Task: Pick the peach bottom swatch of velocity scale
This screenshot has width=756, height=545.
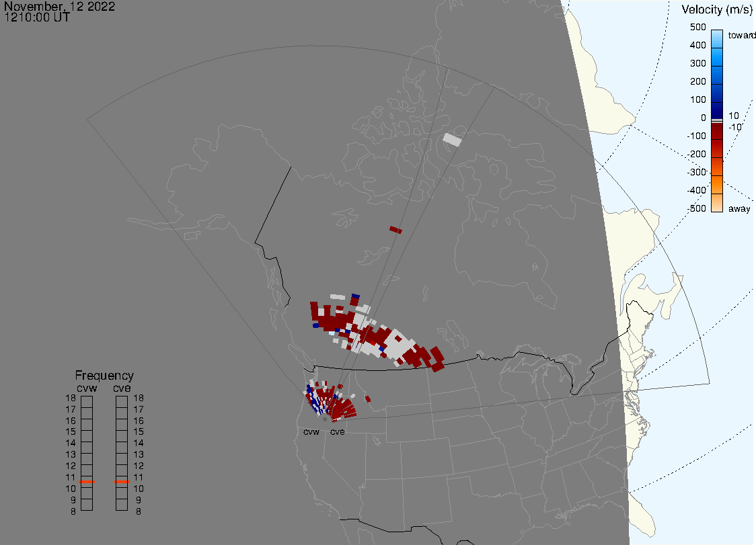Action: [717, 203]
